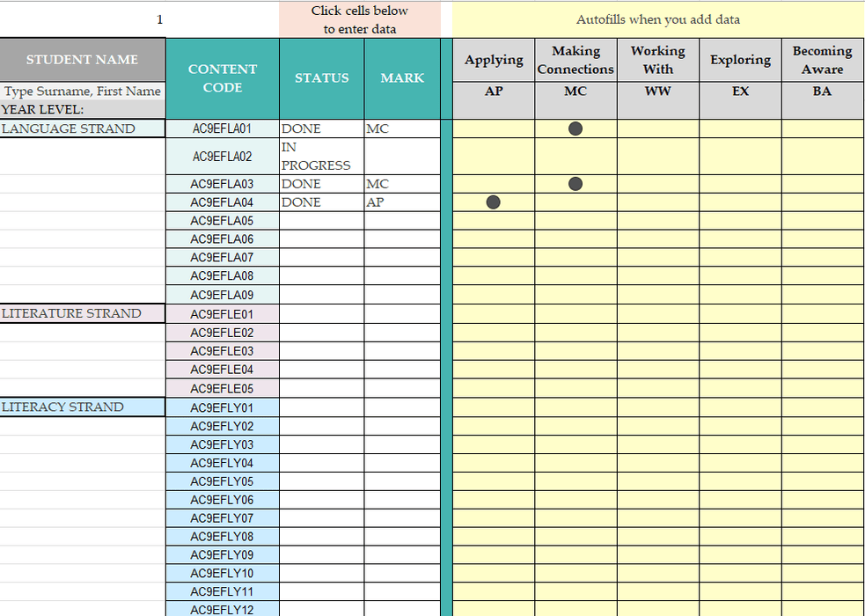Click the STUDENT NAME header
Image resolution: width=865 pixels, height=616 pixels.
pos(83,60)
